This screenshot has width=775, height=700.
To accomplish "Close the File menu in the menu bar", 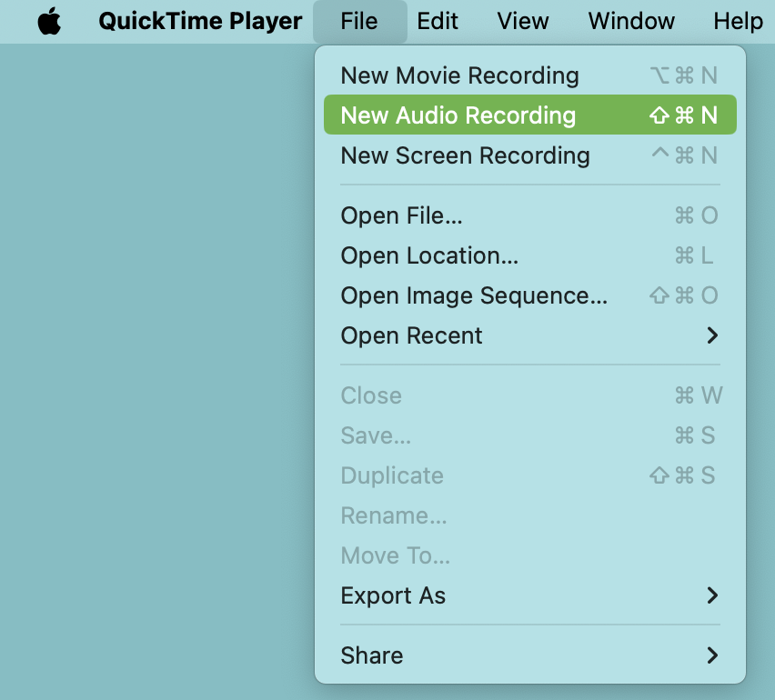I will pyautogui.click(x=359, y=21).
